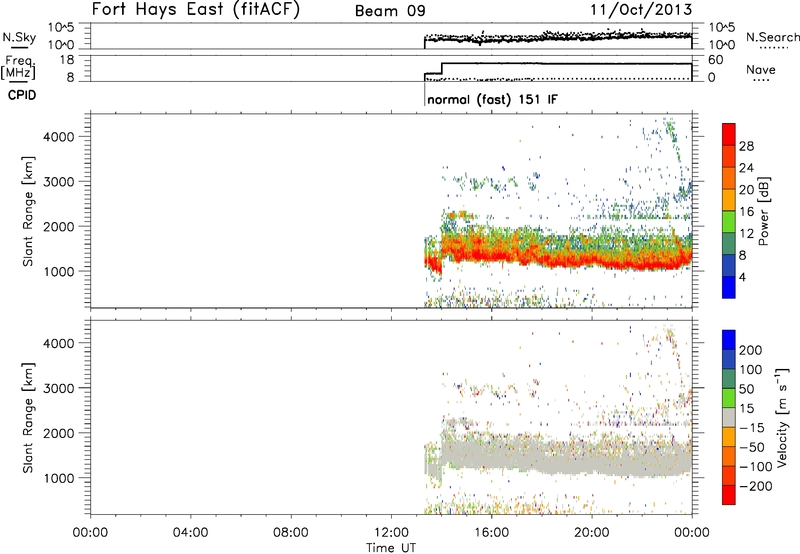Image resolution: width=800 pixels, height=554 pixels.
Task: Click the 'Freq. [MHz]' label
Action: tap(19, 67)
